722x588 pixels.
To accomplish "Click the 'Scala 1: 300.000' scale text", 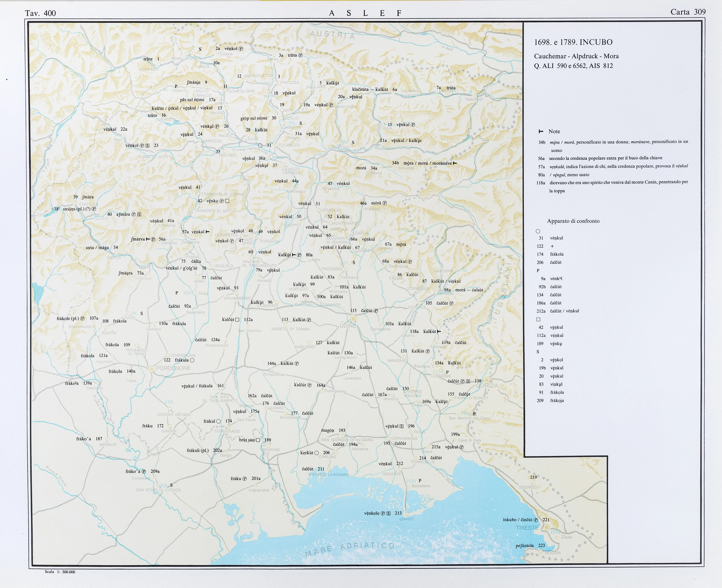I will [60, 572].
